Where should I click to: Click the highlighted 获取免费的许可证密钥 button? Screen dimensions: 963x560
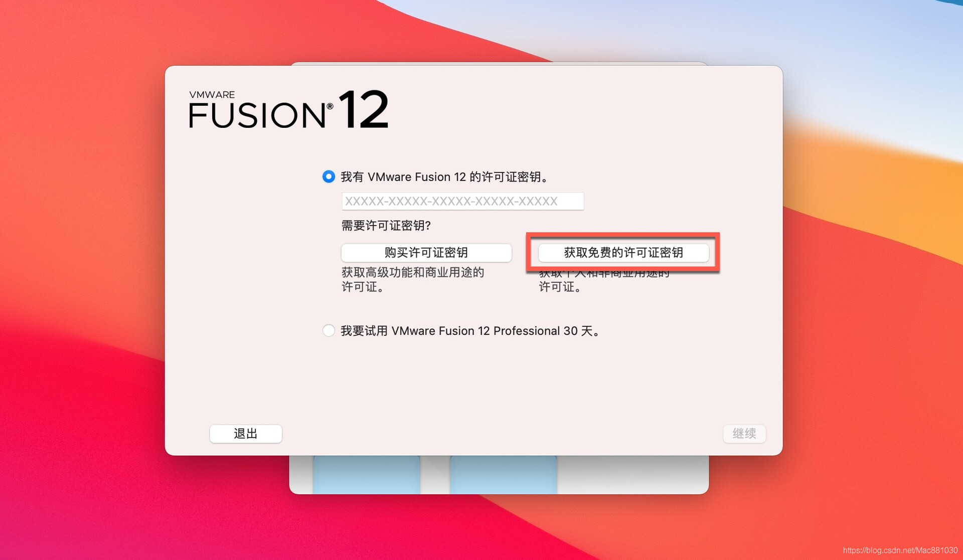[x=623, y=253]
